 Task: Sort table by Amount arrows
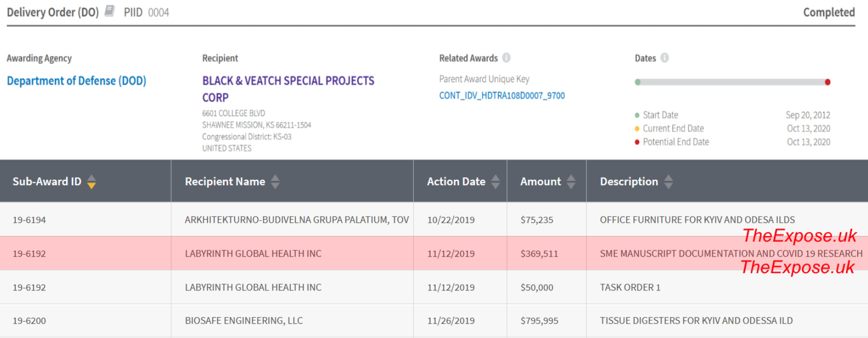571,182
